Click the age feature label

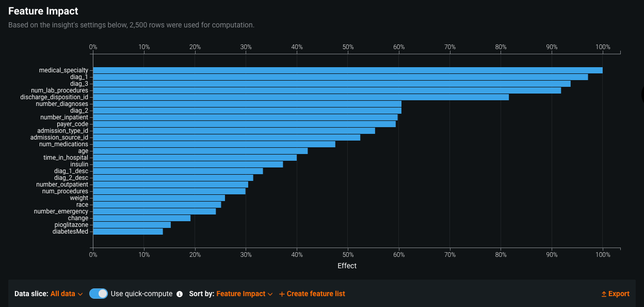coord(83,151)
